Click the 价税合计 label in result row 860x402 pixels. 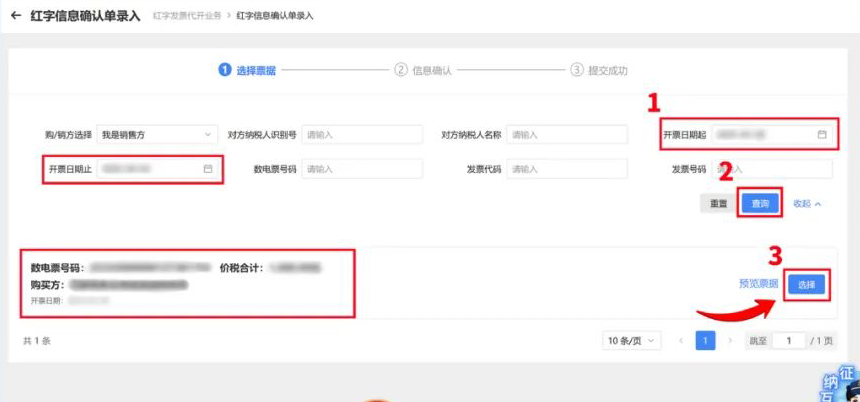241,268
